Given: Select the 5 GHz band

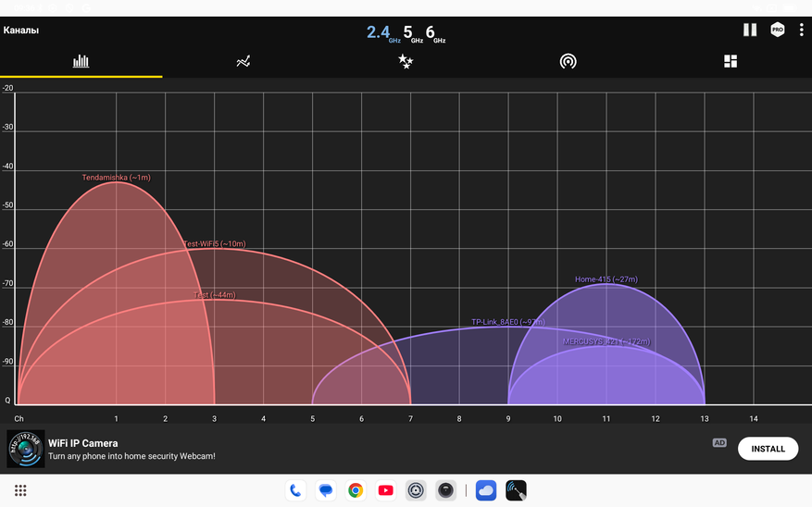Looking at the screenshot, I should point(413,33).
